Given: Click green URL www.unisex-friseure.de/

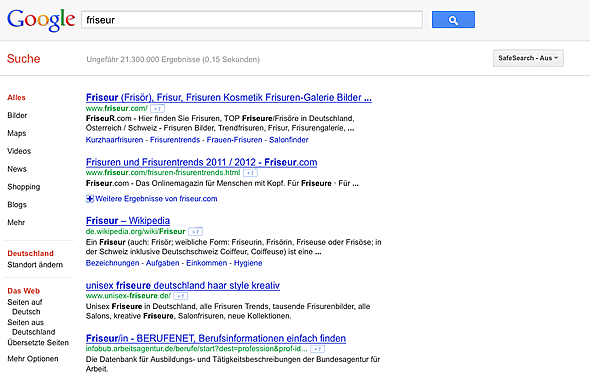Looking at the screenshot, I should click(x=128, y=296).
